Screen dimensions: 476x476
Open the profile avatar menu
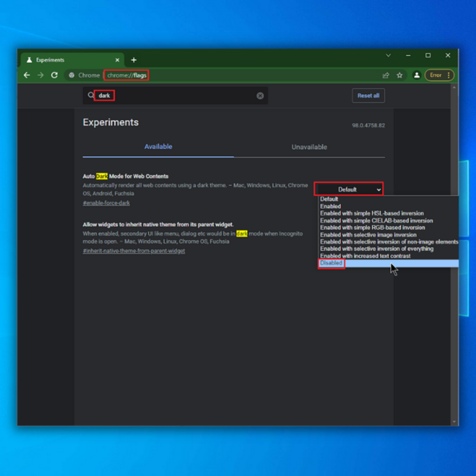[417, 75]
